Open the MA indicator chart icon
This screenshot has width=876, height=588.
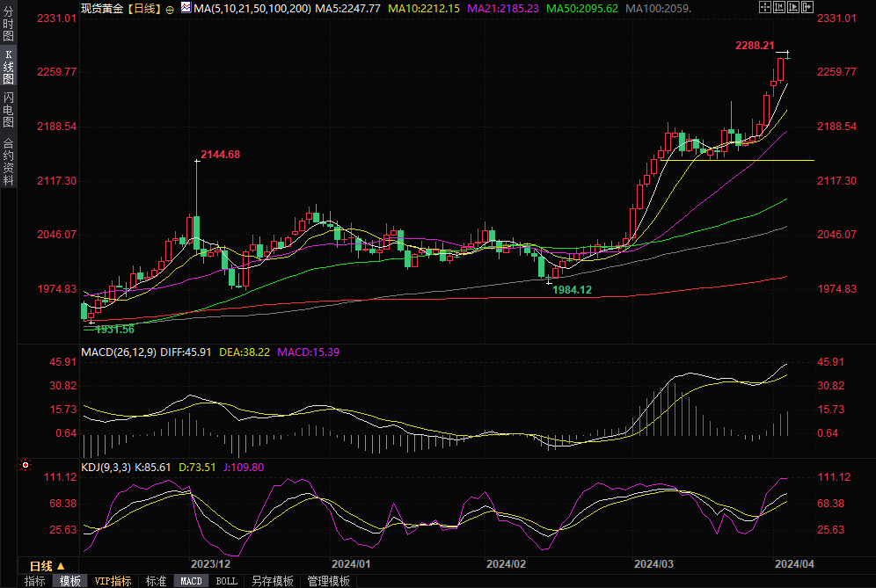185,8
